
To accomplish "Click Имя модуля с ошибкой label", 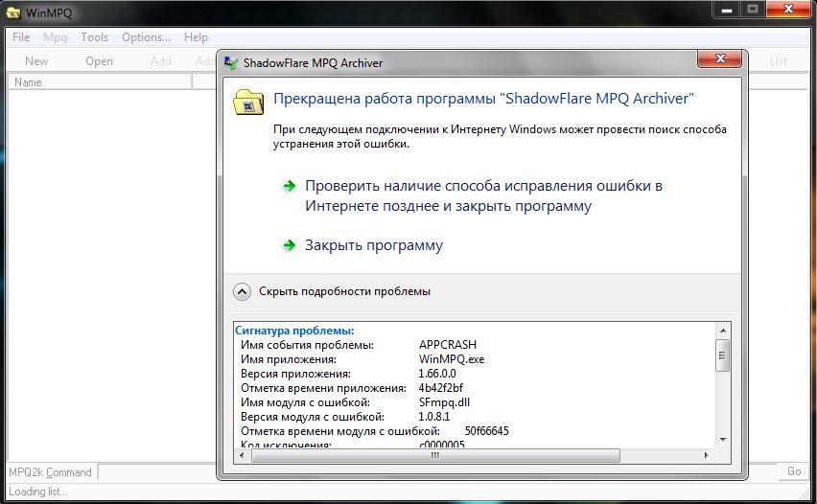I will (305, 402).
